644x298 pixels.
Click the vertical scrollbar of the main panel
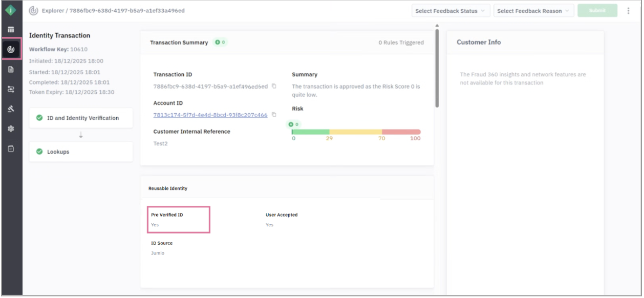point(437,67)
